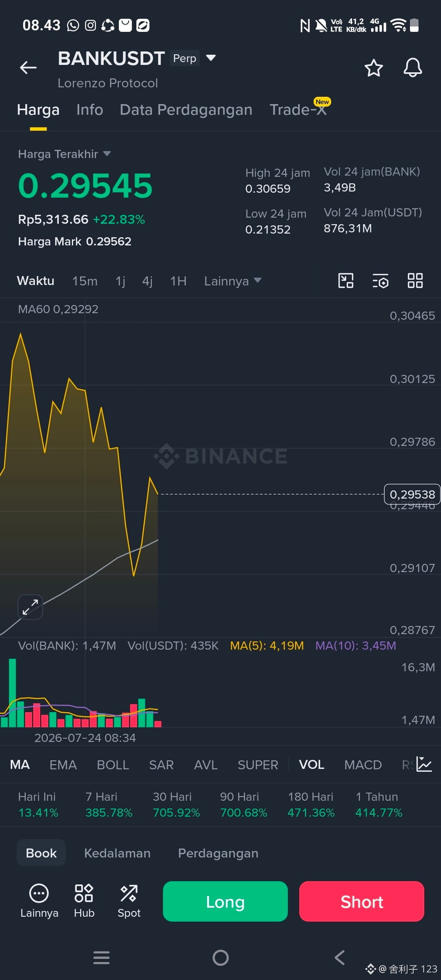Tap Vol 24 Jam(USDT) 876,31M value
This screenshot has width=441, height=980.
point(348,228)
